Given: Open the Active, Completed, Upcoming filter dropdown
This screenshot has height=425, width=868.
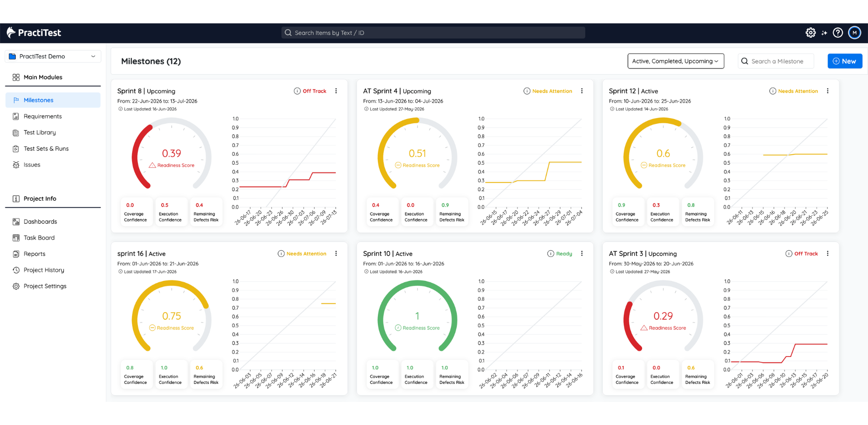Looking at the screenshot, I should [x=676, y=61].
